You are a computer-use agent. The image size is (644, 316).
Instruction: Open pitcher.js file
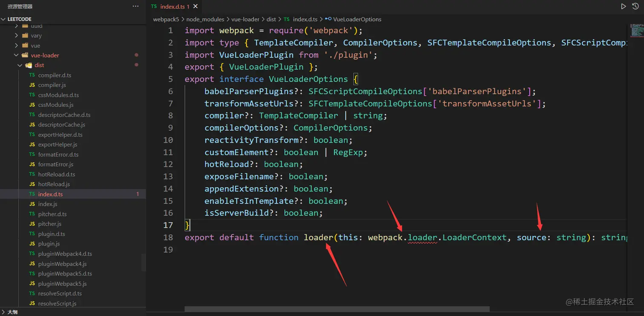click(x=50, y=224)
